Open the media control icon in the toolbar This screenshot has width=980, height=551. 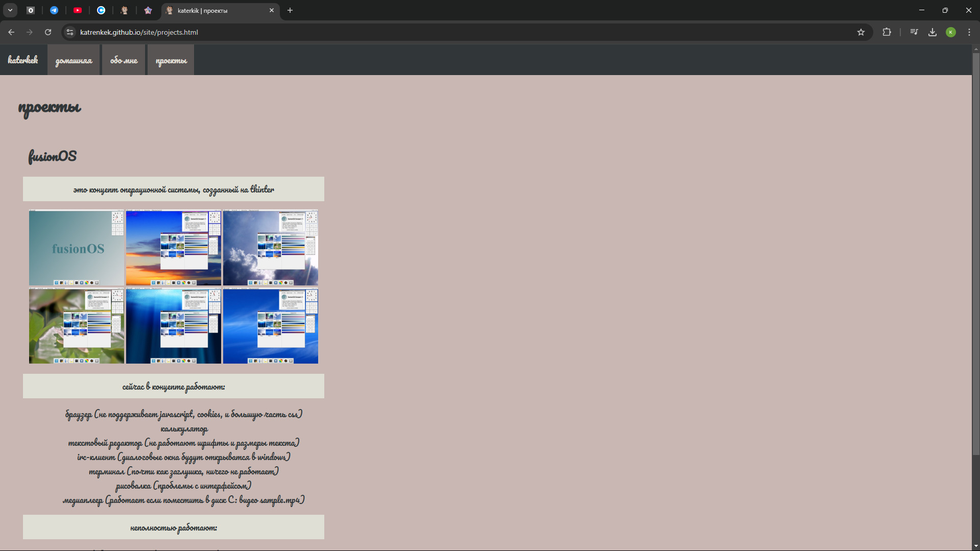[x=914, y=32]
